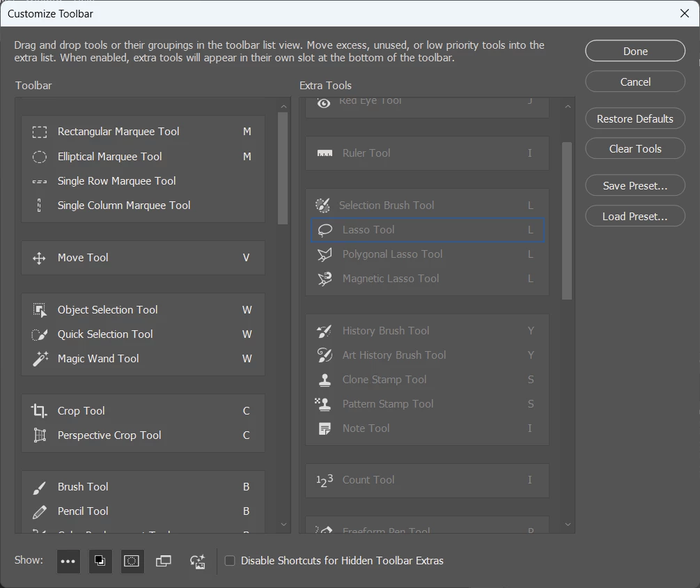Pick the Perspective Crop Tool icon
The width and height of the screenshot is (700, 588).
coord(40,435)
